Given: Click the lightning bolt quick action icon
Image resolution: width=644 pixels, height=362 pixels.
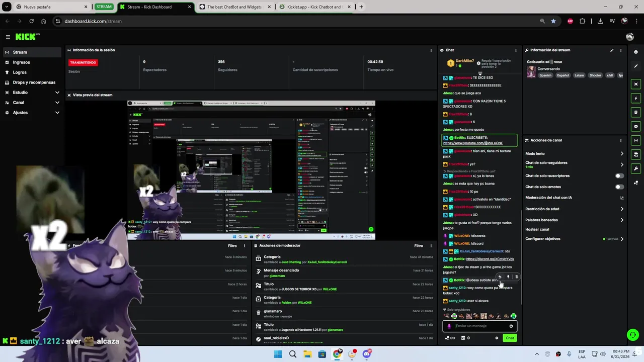Looking at the screenshot, I should 636,98.
